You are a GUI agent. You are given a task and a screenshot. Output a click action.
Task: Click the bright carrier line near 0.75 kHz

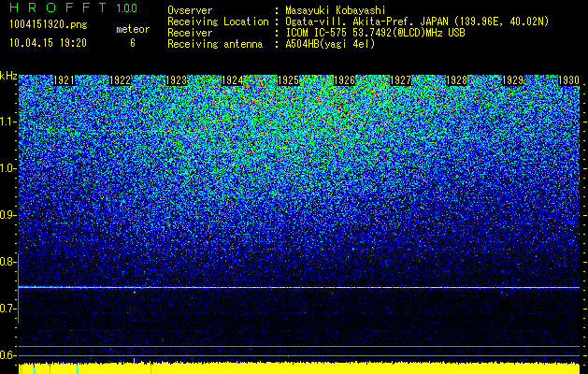[299, 287]
